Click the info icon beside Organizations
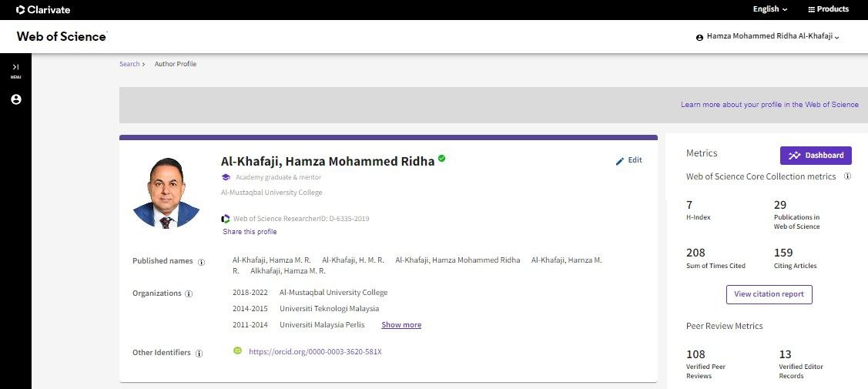 tap(189, 293)
